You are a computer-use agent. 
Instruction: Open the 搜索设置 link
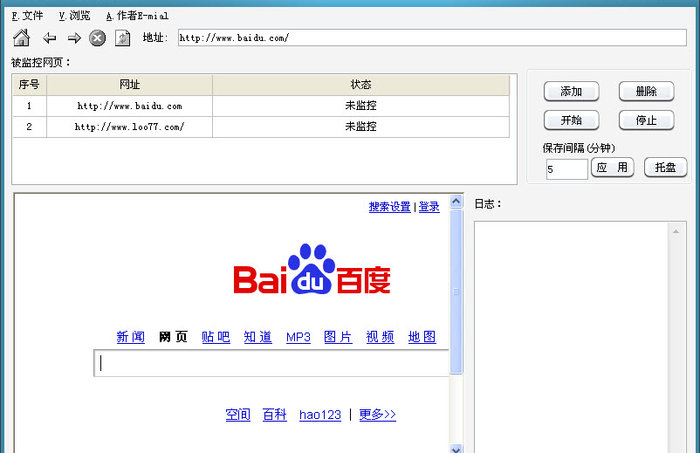coord(389,207)
